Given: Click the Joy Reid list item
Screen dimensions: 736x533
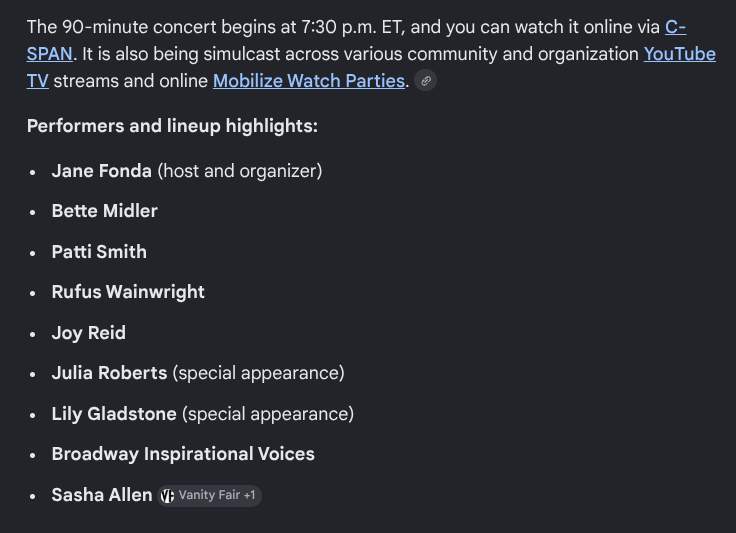Looking at the screenshot, I should click(x=89, y=333).
